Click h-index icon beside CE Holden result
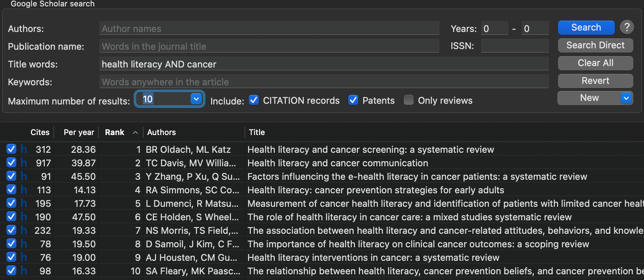This screenshot has width=644, height=280. (24, 217)
